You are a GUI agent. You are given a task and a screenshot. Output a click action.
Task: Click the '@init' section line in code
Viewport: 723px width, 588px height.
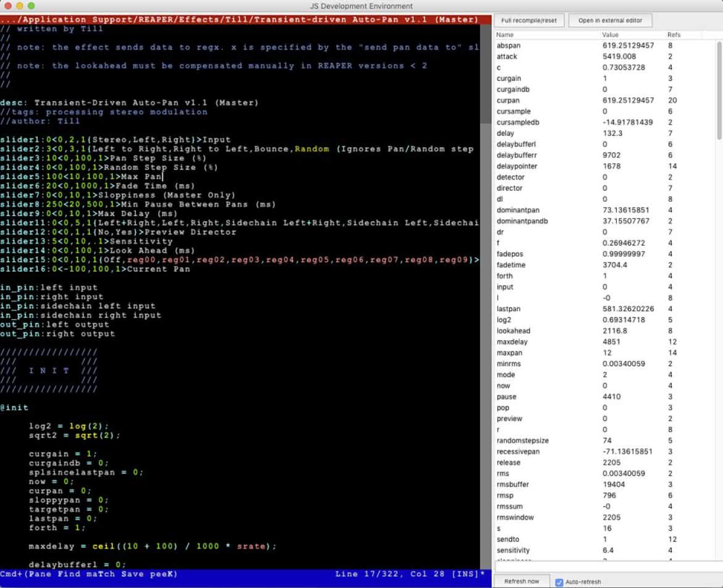pos(14,408)
